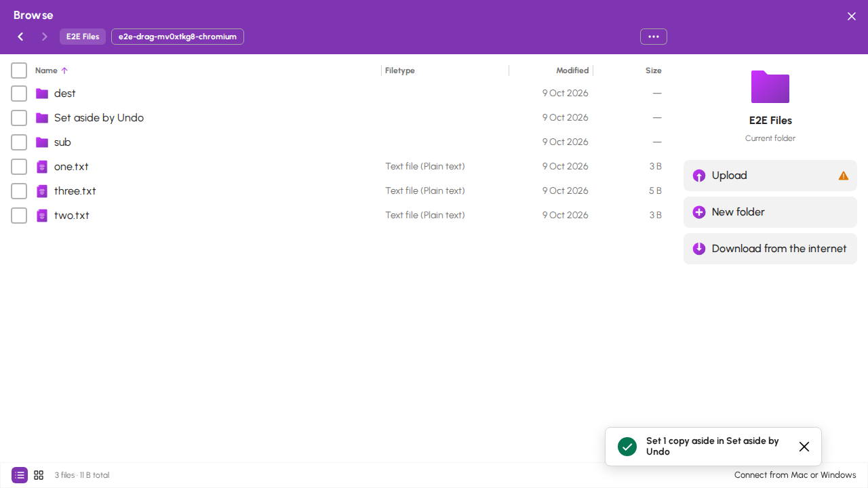
Task: Choose Download from the internet
Action: pyautogui.click(x=770, y=249)
